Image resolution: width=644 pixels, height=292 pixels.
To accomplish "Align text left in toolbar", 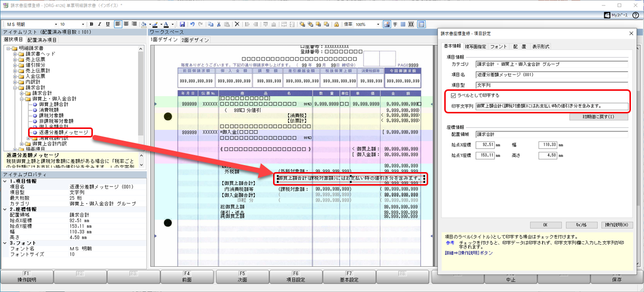I will 118,24.
